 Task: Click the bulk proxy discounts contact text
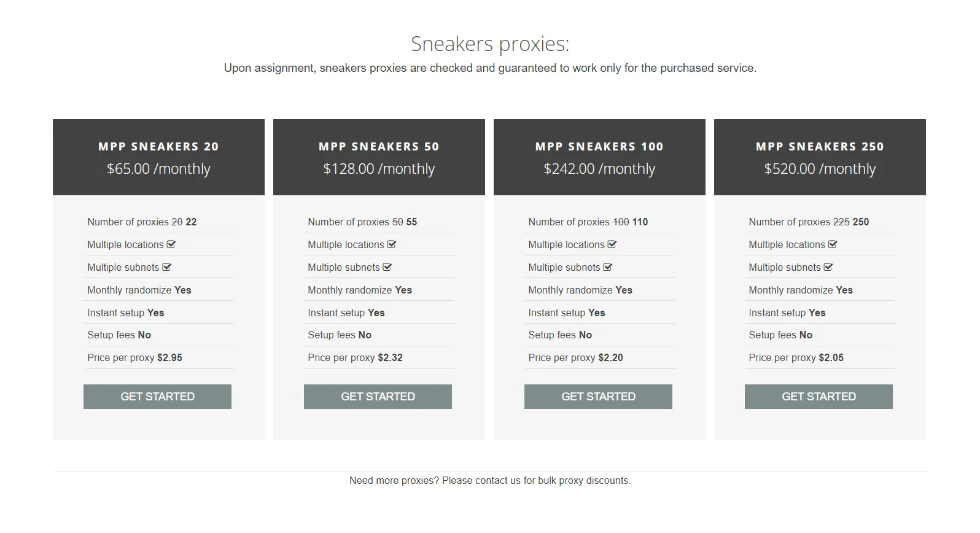(x=490, y=481)
